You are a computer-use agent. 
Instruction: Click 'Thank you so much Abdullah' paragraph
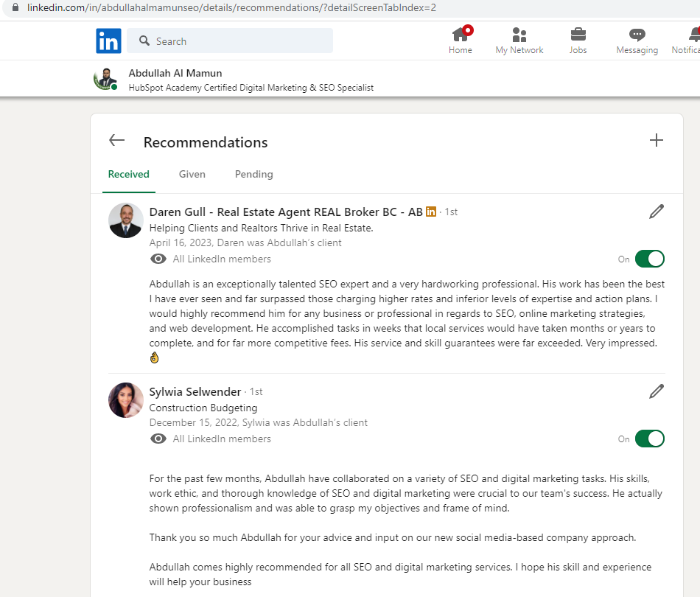393,537
